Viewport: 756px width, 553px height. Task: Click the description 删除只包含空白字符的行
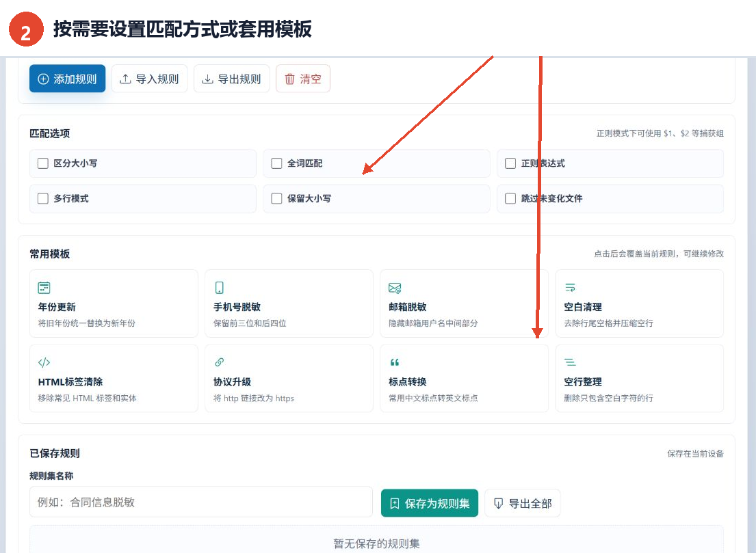608,399
